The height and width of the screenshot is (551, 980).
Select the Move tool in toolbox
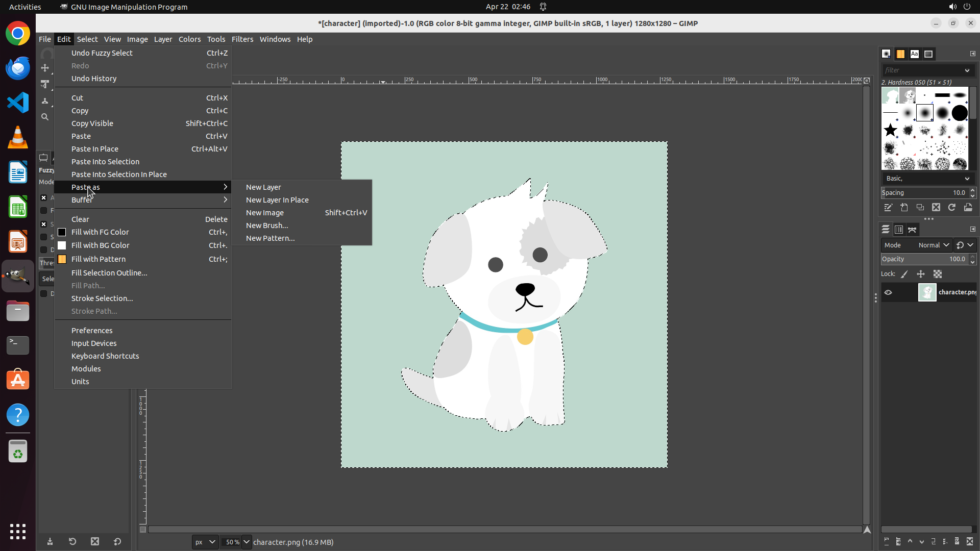pos(45,68)
